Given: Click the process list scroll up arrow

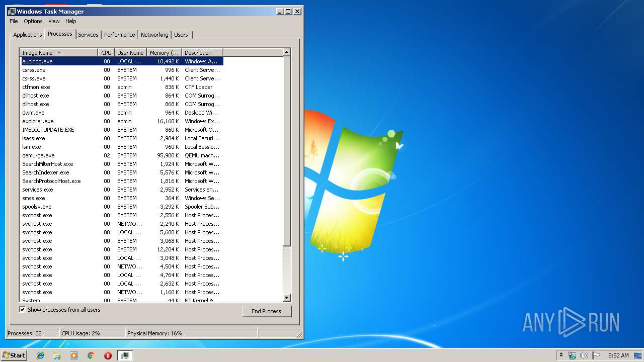Looking at the screenshot, I should [x=286, y=52].
